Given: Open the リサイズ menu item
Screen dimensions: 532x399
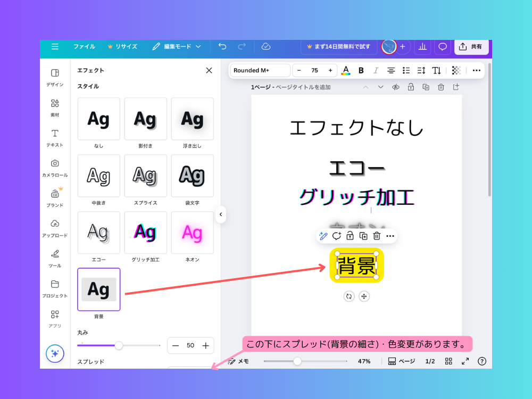Looking at the screenshot, I should coord(122,47).
